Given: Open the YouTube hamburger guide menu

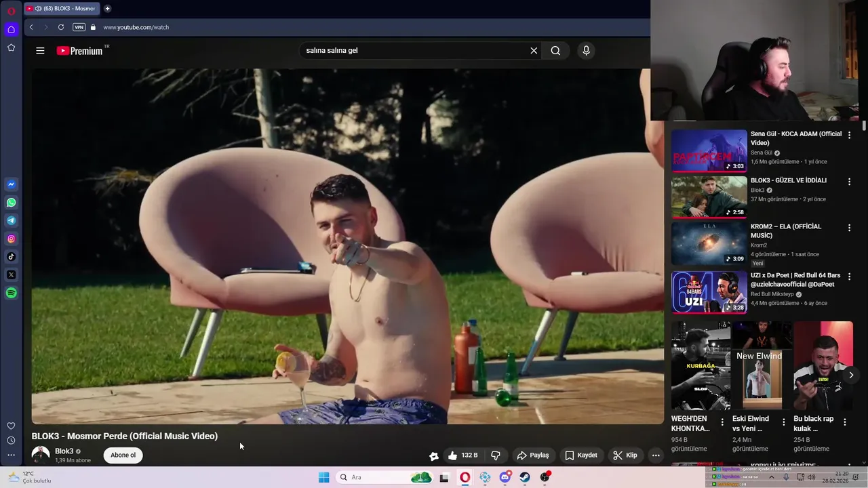Looking at the screenshot, I should point(40,51).
